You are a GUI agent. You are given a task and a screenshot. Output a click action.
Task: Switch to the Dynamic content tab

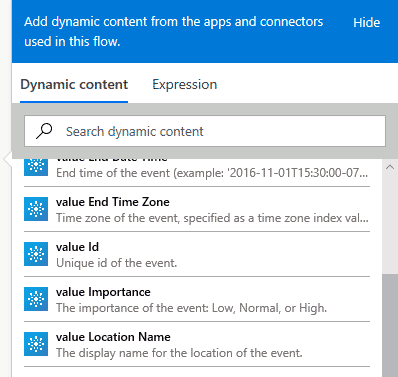74,85
